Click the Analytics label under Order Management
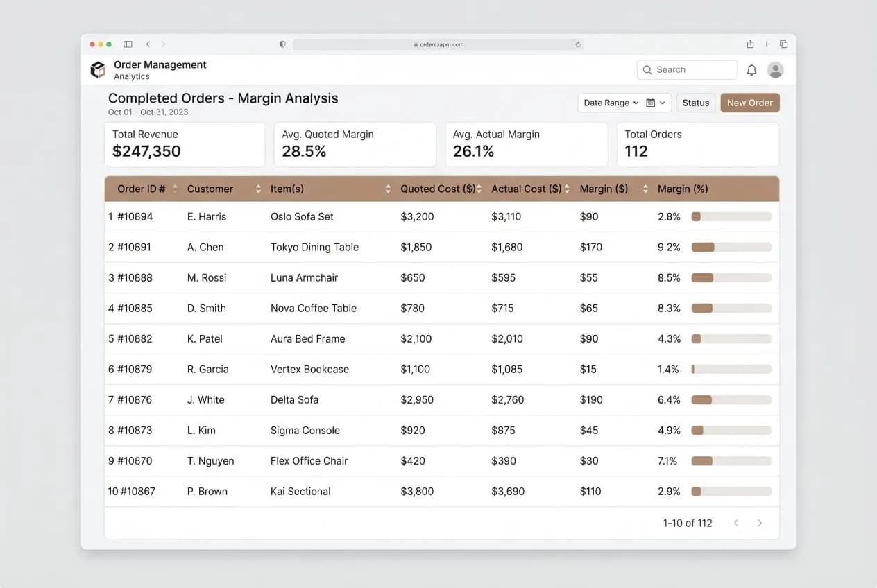 (132, 76)
